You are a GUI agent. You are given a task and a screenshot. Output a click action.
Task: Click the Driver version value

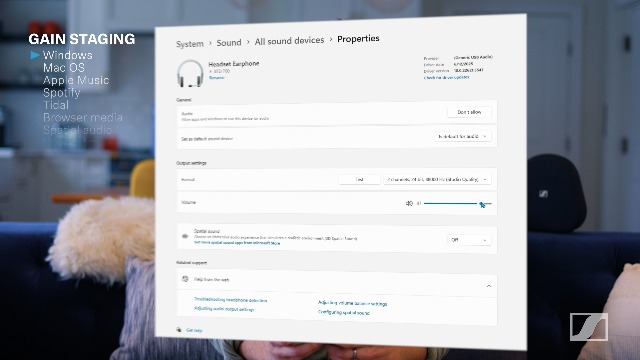pos(469,70)
